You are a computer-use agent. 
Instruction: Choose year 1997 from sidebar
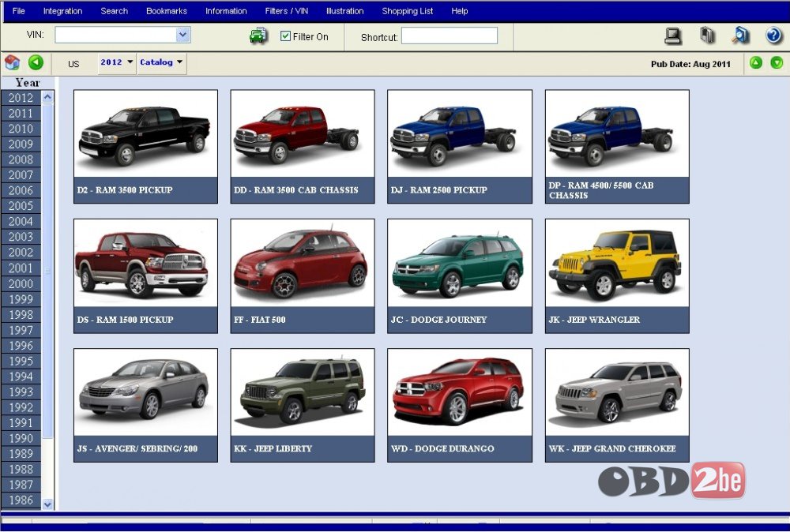[21, 330]
